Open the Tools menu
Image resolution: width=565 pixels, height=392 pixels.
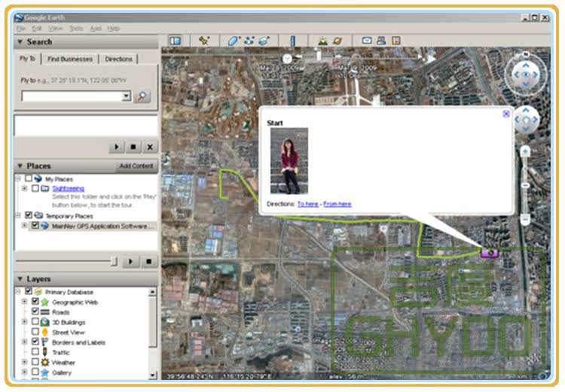coord(76,29)
